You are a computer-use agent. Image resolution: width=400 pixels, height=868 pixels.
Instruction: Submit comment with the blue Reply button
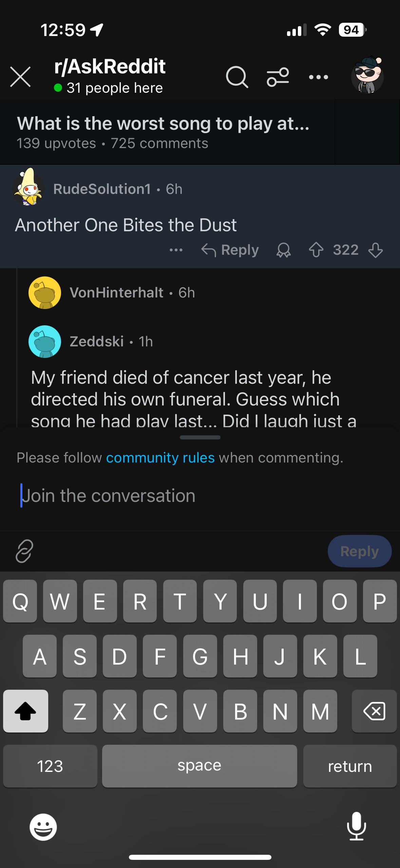tap(359, 551)
